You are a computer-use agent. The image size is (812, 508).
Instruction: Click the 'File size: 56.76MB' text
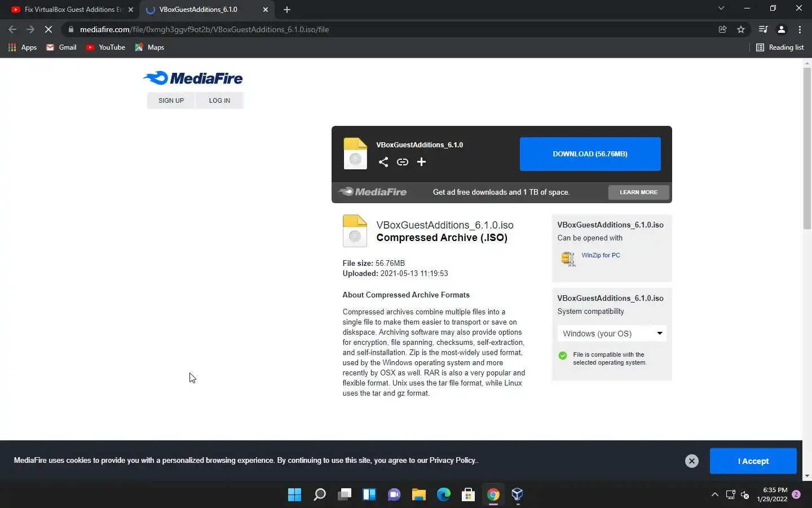[374, 264]
